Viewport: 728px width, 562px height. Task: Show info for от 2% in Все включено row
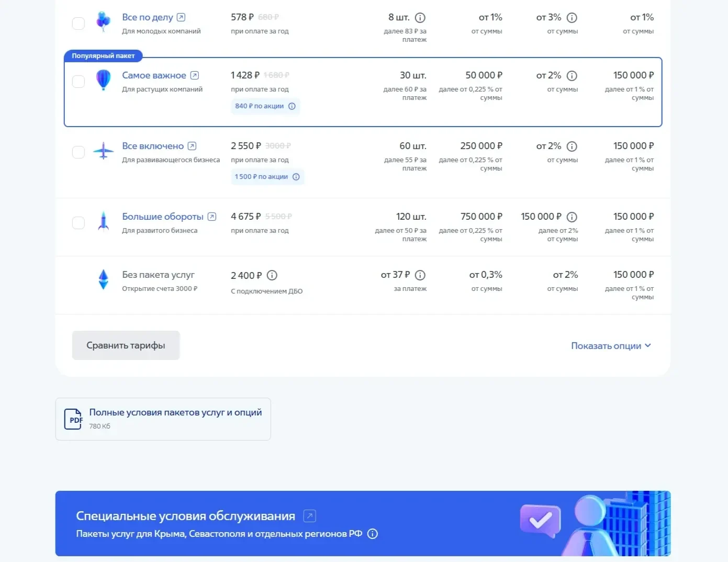572,147
